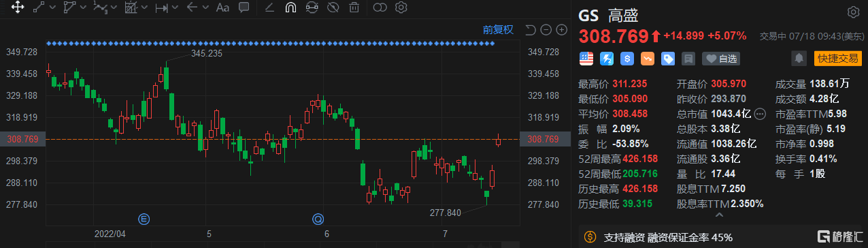Screen dimensions: 868x248
Task: Toggle the magnet snap mode
Action: click(290, 8)
